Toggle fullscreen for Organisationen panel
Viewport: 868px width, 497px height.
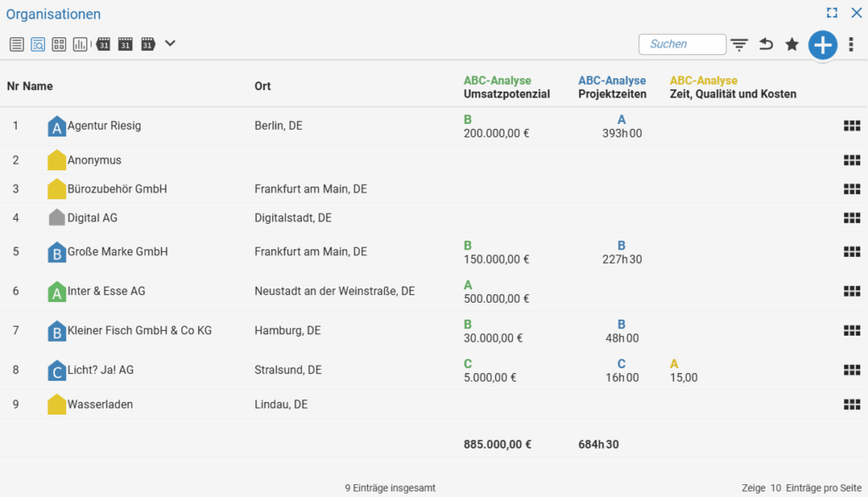coord(832,13)
